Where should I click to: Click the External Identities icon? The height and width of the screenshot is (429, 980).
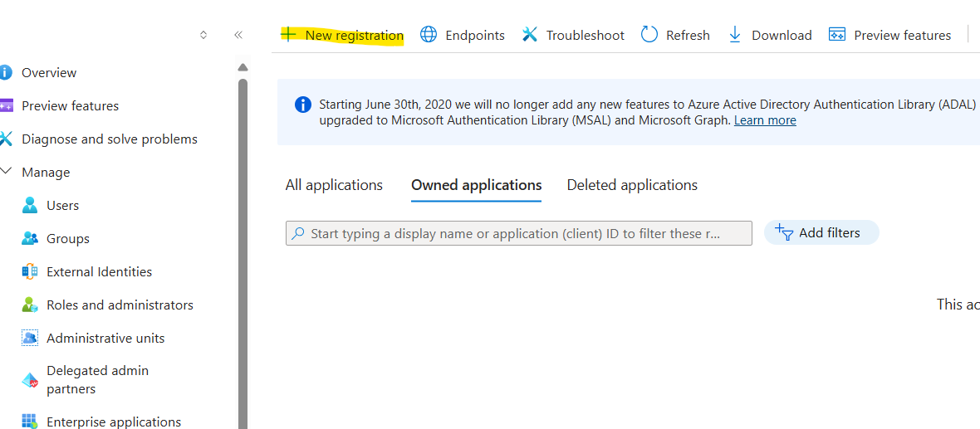click(x=29, y=271)
